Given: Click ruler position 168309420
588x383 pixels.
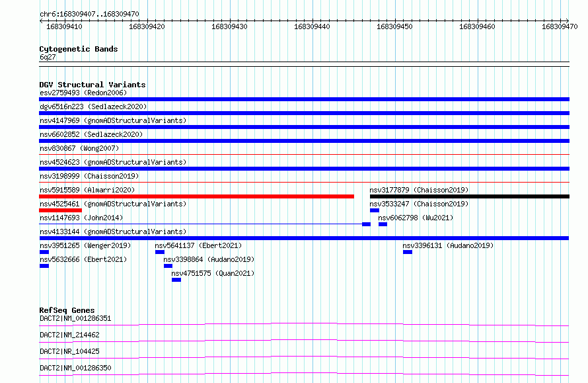Looking at the screenshot, I should 147,26.
